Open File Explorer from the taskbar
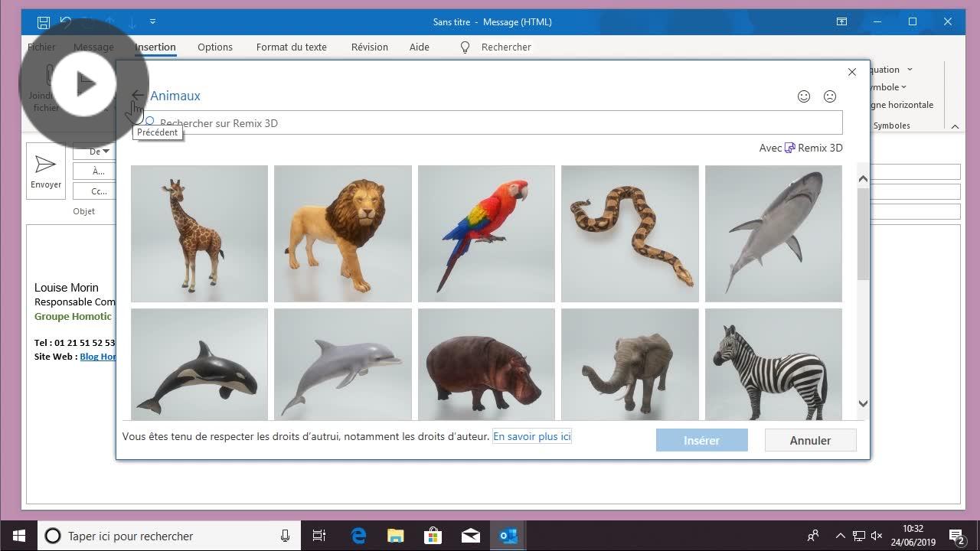980x551 pixels. (395, 536)
